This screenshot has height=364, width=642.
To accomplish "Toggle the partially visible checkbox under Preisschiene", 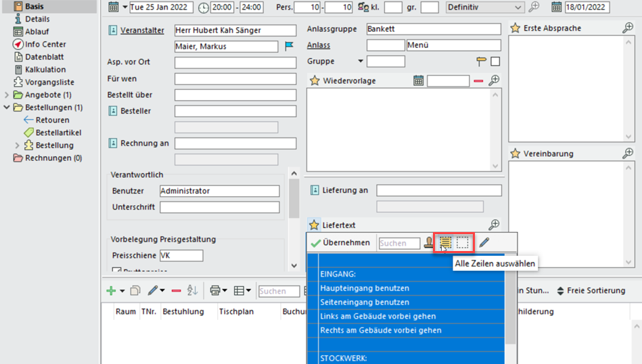I will [x=116, y=271].
